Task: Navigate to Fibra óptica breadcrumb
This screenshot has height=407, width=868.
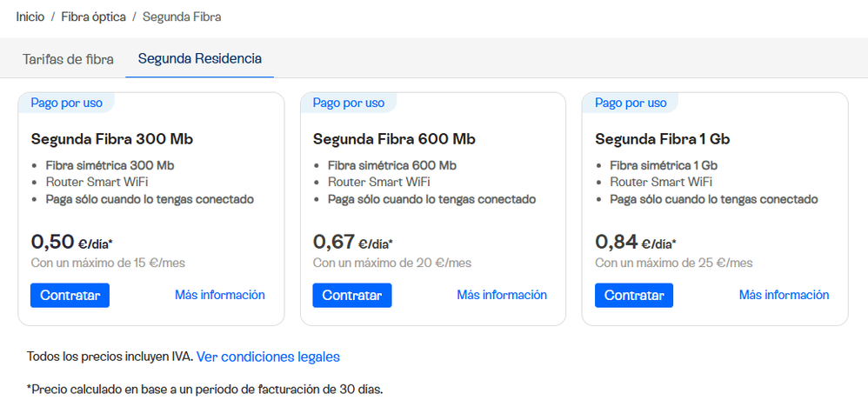Action: tap(93, 17)
